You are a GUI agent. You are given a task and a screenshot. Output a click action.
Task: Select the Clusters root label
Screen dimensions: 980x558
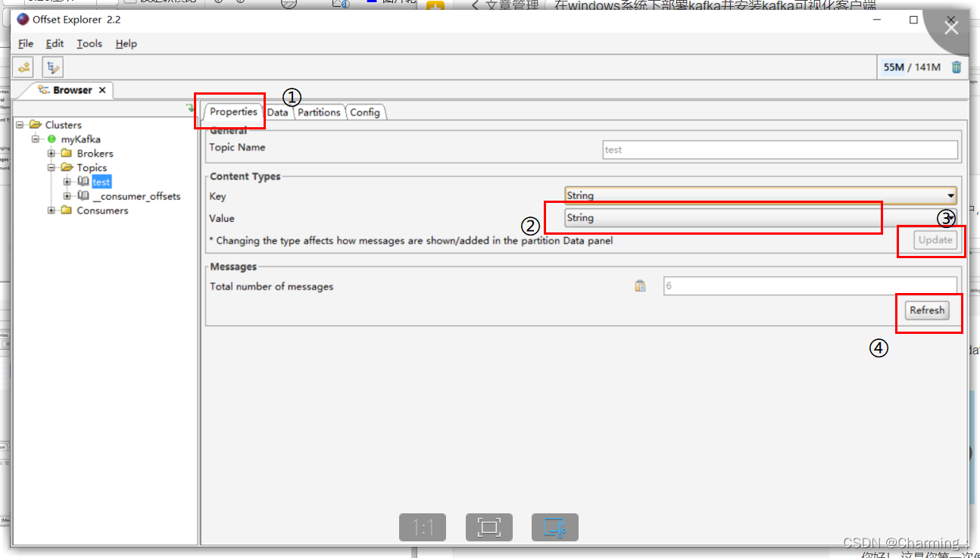(x=63, y=125)
